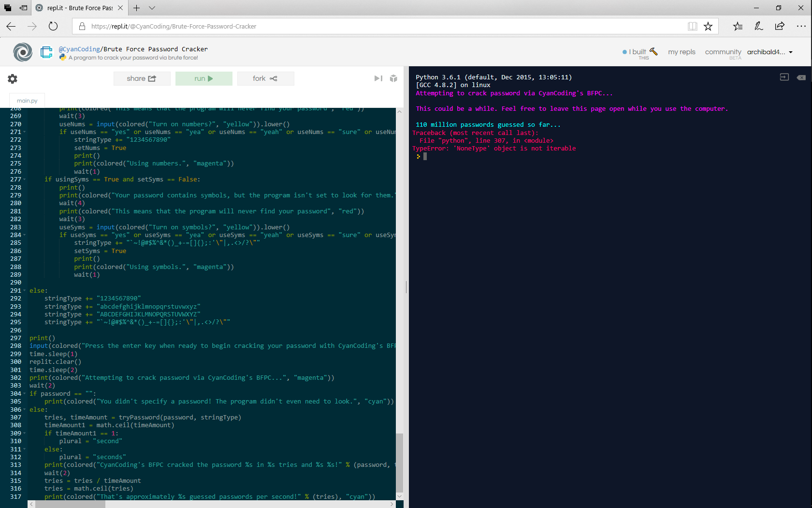812x508 pixels.
Task: Click line number 298 in the gutter
Action: (15, 346)
